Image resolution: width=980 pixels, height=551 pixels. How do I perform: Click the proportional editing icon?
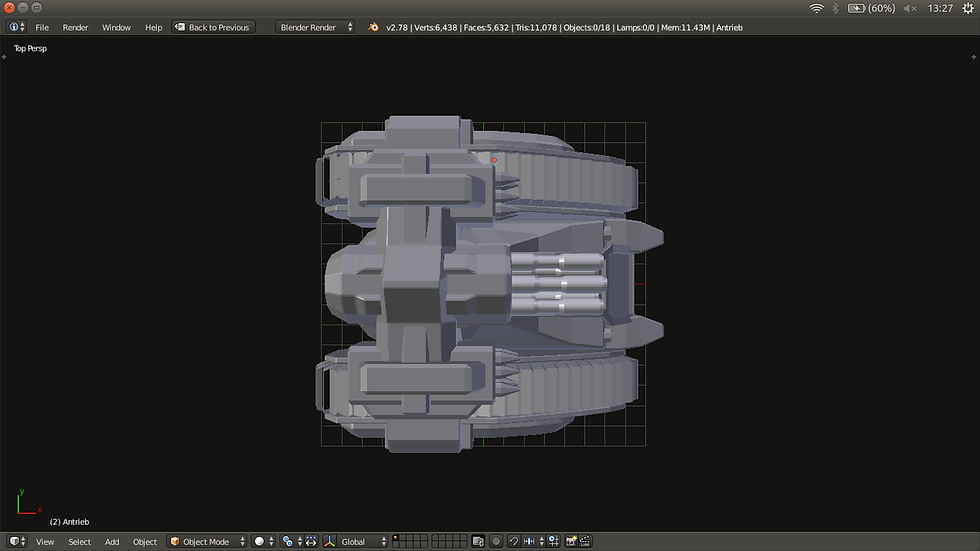496,541
